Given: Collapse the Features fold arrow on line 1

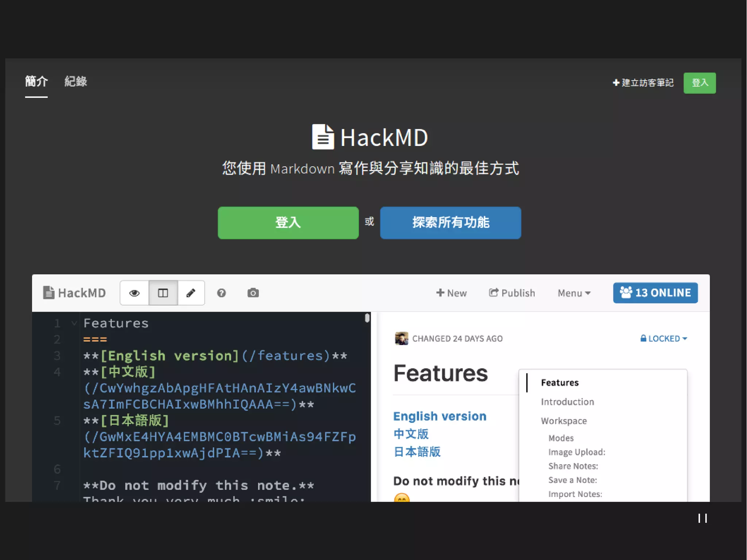Looking at the screenshot, I should [x=74, y=323].
